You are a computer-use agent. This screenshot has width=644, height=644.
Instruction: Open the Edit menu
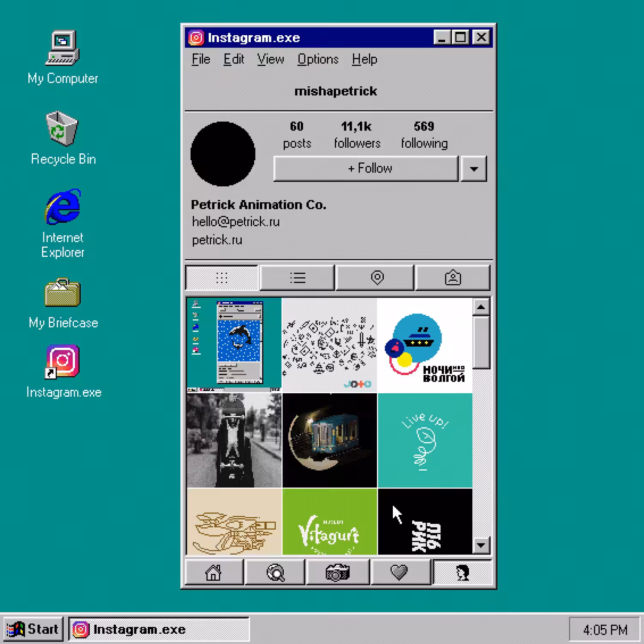[234, 59]
